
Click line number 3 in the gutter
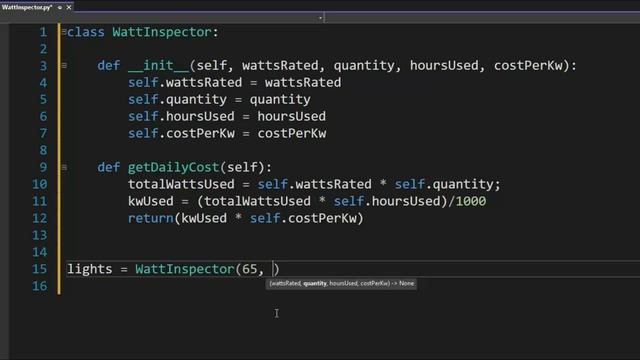pyautogui.click(x=43, y=66)
